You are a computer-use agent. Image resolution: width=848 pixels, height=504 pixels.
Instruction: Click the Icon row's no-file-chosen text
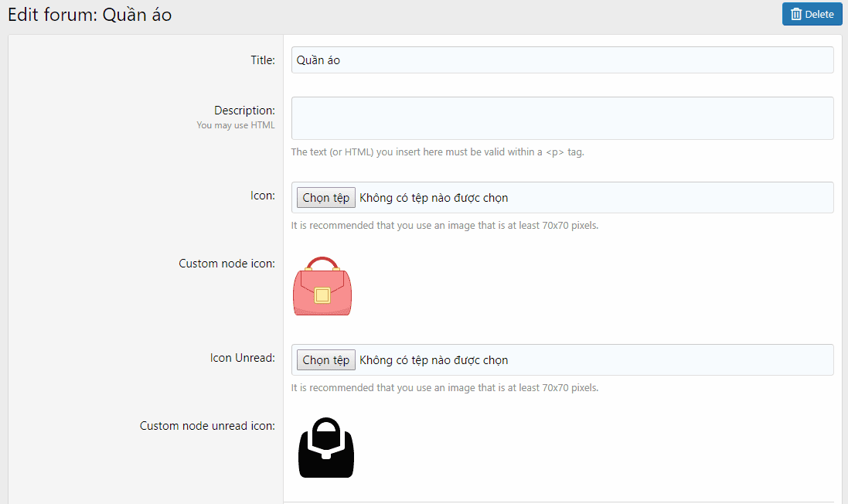[x=434, y=198]
